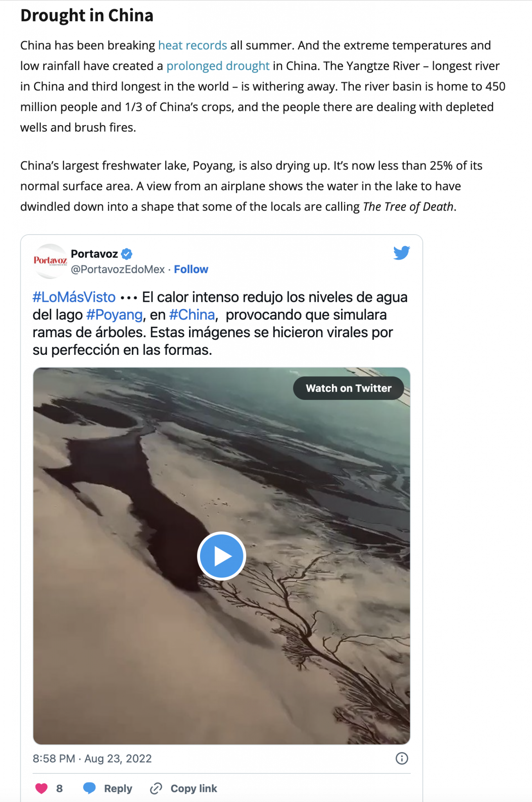Open the #China hashtag
The image size is (532, 802).
pyautogui.click(x=192, y=315)
